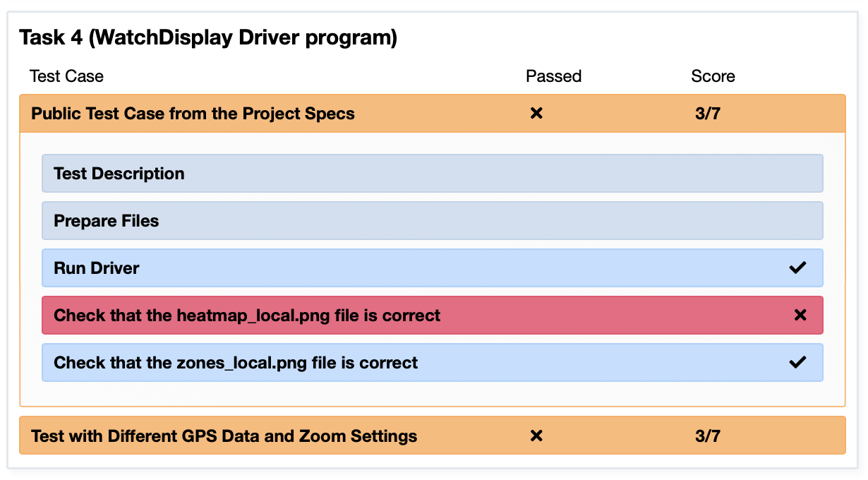Click the Score column header
The image size is (868, 480).
713,76
